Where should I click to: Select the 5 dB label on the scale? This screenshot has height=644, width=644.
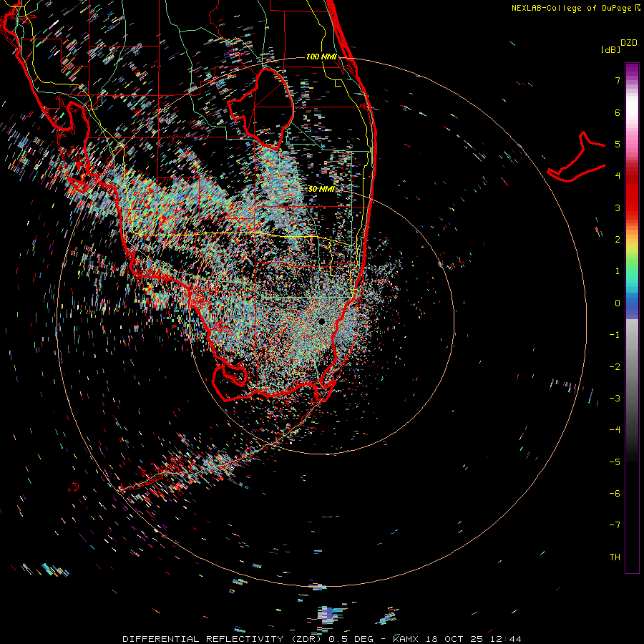[618, 144]
